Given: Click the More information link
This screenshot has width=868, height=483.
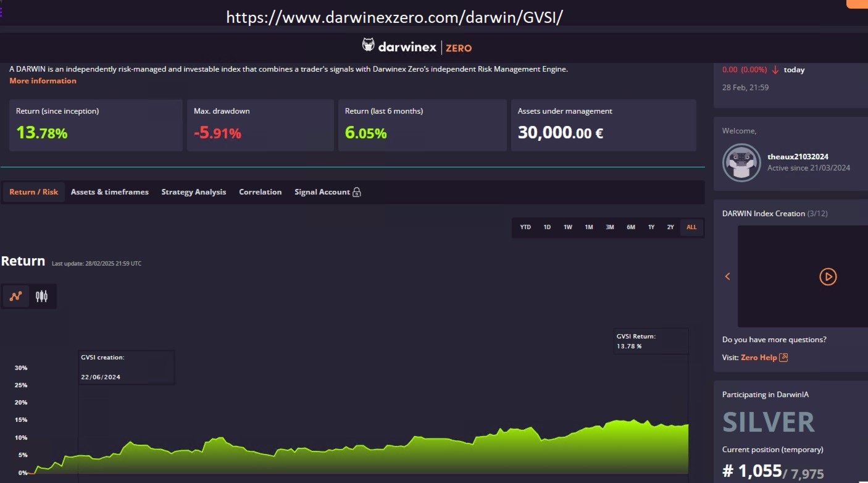Looking at the screenshot, I should click(x=43, y=81).
